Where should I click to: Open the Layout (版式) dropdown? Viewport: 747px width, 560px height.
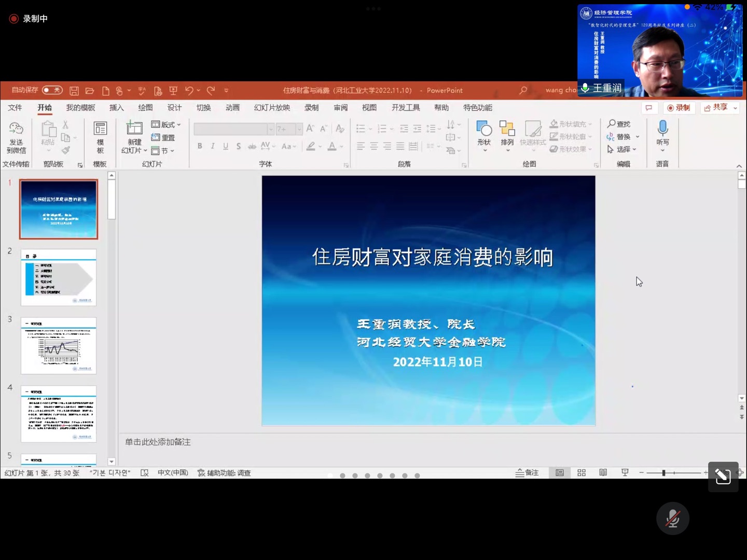164,124
